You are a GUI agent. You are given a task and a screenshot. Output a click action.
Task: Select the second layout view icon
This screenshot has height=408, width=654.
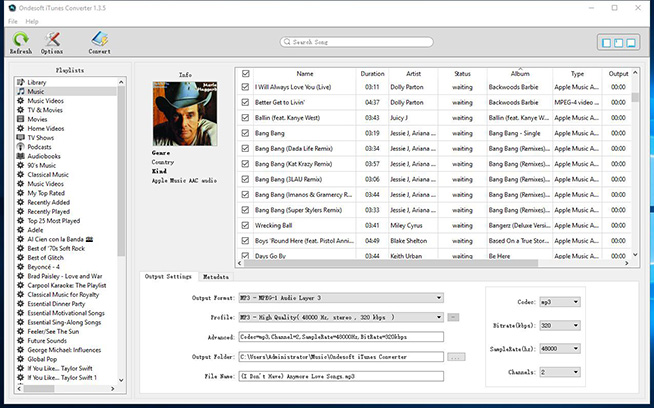point(619,43)
